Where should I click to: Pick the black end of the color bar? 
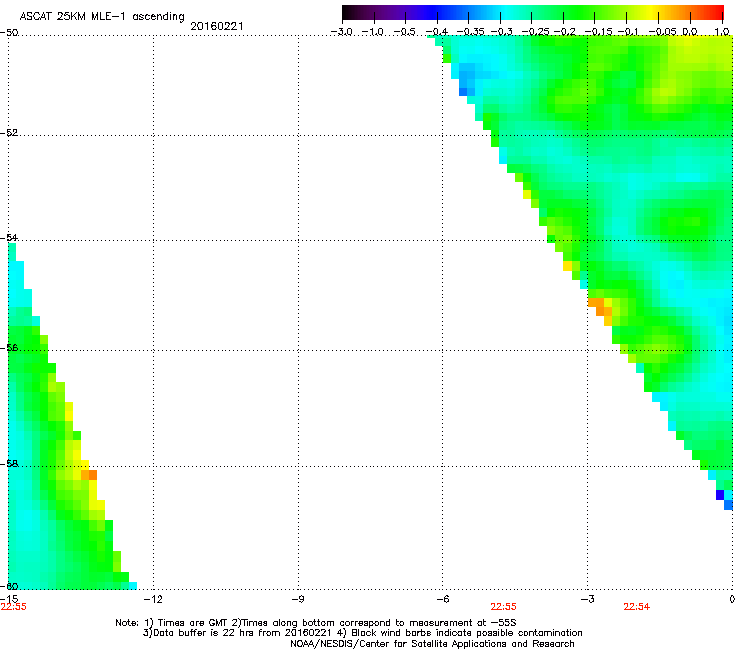[349, 13]
